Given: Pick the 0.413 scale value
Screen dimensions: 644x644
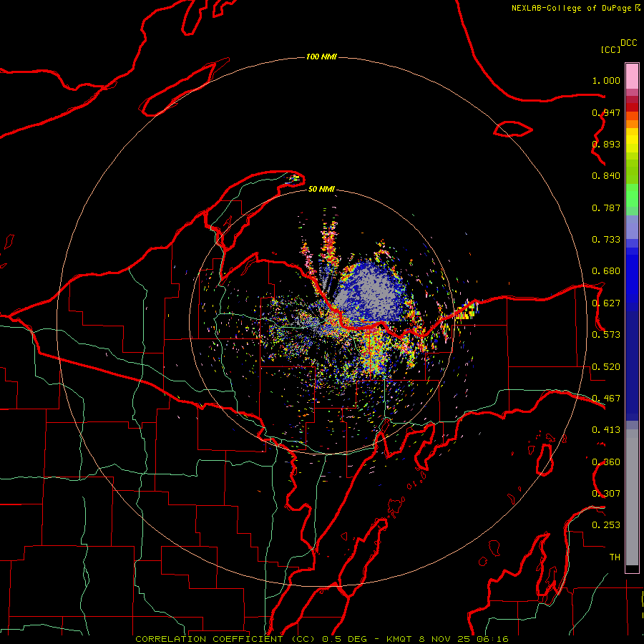Looking at the screenshot, I should (606, 430).
